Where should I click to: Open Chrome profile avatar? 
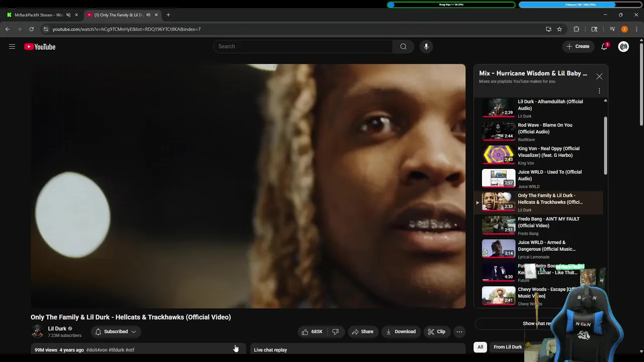pyautogui.click(x=624, y=29)
